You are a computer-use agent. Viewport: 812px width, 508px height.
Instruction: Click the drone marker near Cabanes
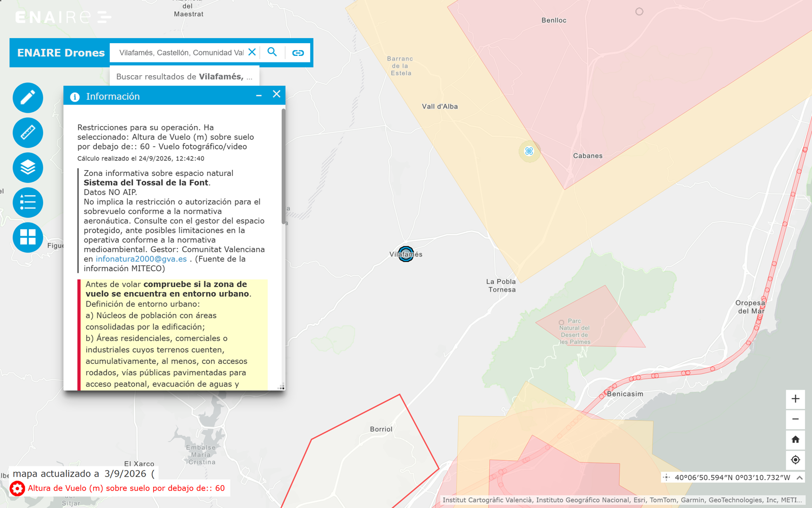click(x=529, y=151)
